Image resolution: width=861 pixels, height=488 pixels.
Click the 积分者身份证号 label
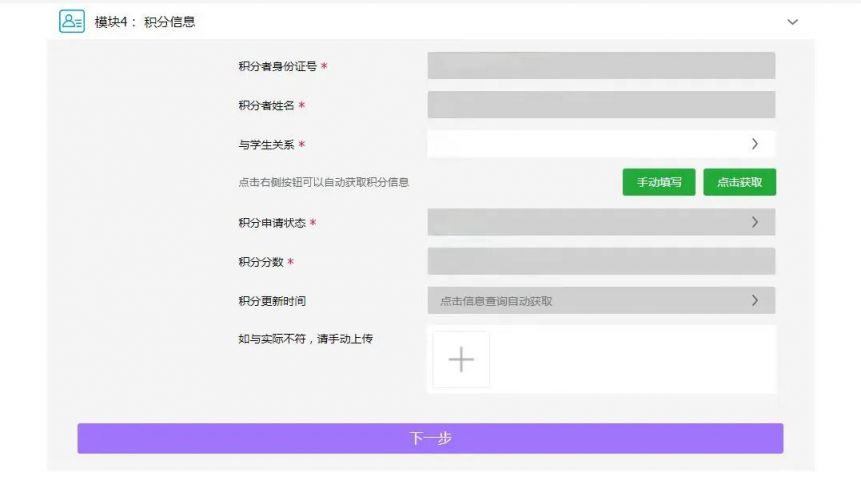[x=277, y=66]
